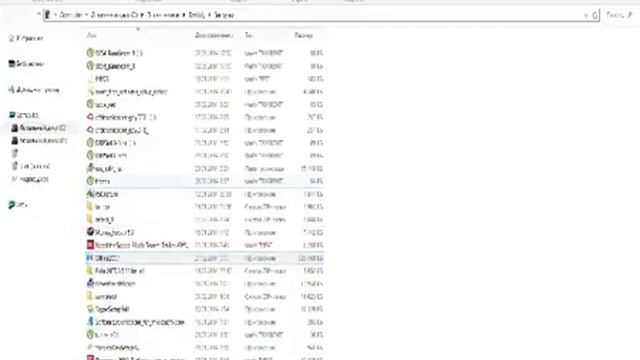This screenshot has width=640, height=360.
Task: Open Quick access with star icon in sidebar
Action: pos(26,38)
